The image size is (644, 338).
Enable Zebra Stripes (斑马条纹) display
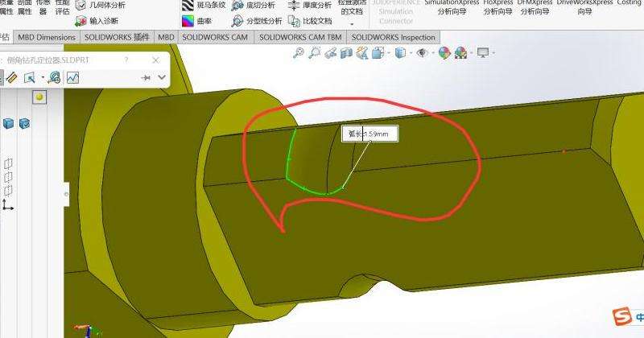204,5
